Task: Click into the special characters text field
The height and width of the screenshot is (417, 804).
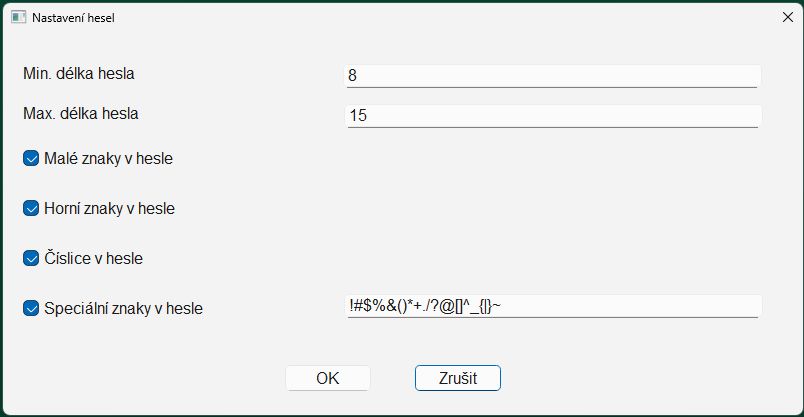Action: (553, 306)
